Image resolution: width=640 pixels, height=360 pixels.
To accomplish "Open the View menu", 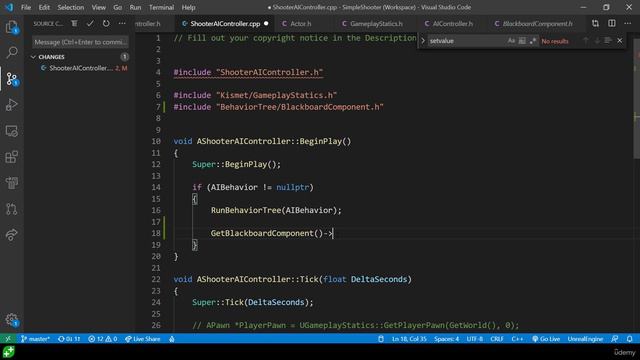I will 98,7.
